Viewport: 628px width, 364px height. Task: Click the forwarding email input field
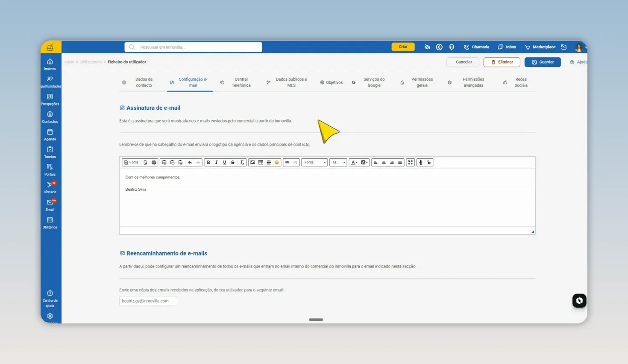148,301
